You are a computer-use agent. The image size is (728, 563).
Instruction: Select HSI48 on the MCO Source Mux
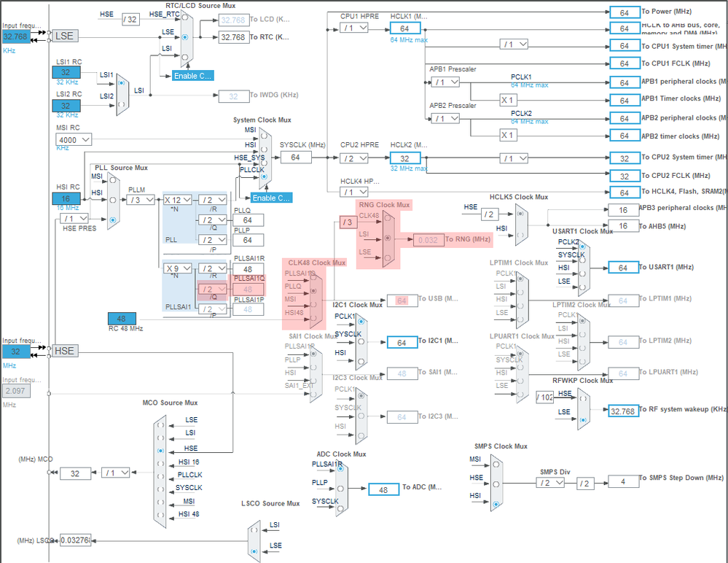tap(160, 515)
